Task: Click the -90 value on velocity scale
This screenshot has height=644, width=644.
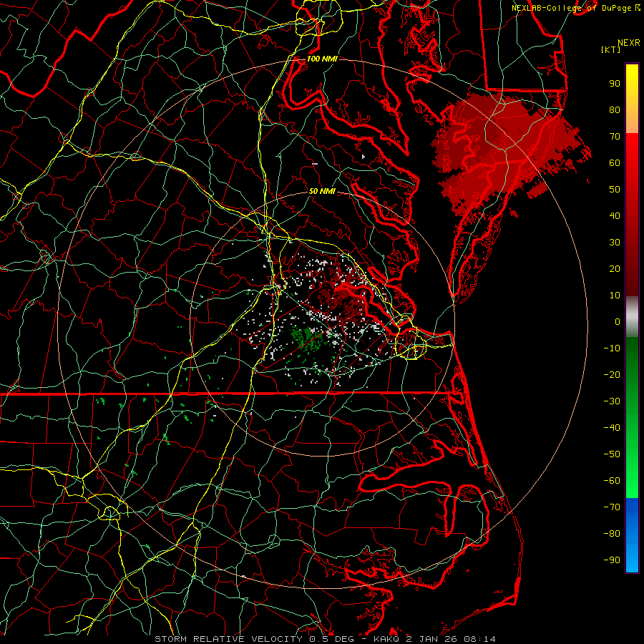Action: click(612, 560)
